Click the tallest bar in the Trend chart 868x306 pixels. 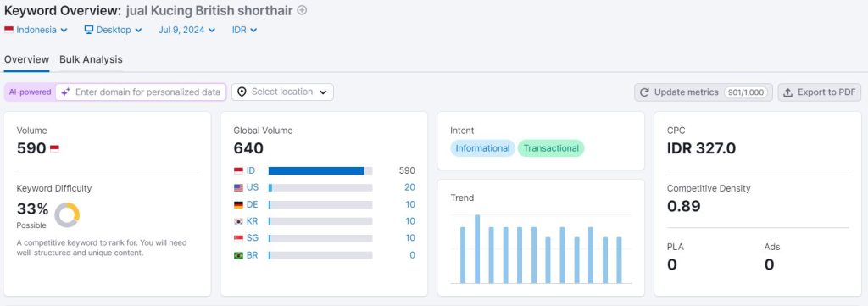point(477,249)
